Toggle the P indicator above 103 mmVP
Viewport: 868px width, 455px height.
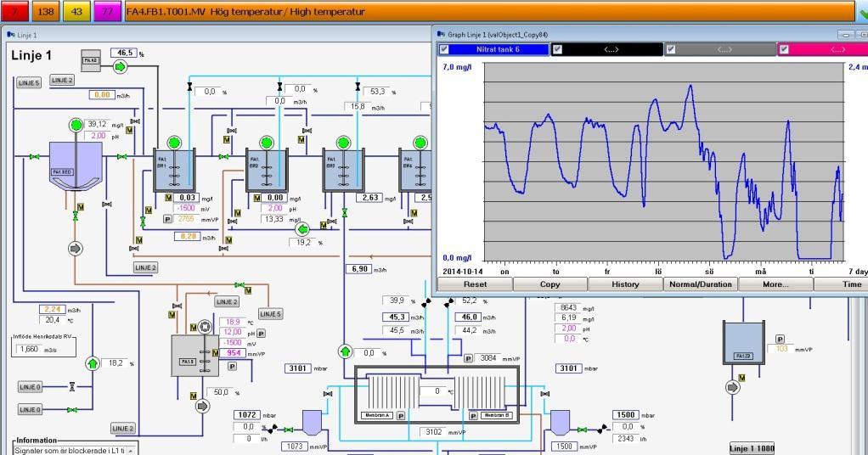(780, 339)
